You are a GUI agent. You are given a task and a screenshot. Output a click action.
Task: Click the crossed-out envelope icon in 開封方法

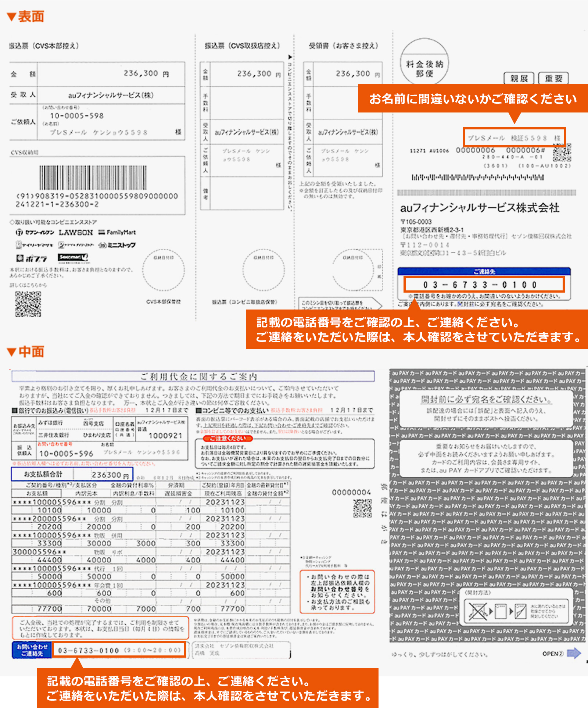click(478, 612)
